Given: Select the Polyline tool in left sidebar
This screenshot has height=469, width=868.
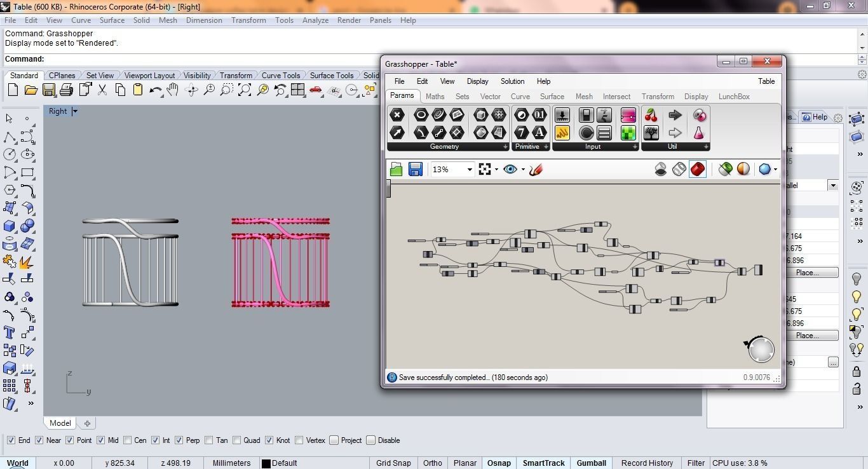Looking at the screenshot, I should pos(10,137).
